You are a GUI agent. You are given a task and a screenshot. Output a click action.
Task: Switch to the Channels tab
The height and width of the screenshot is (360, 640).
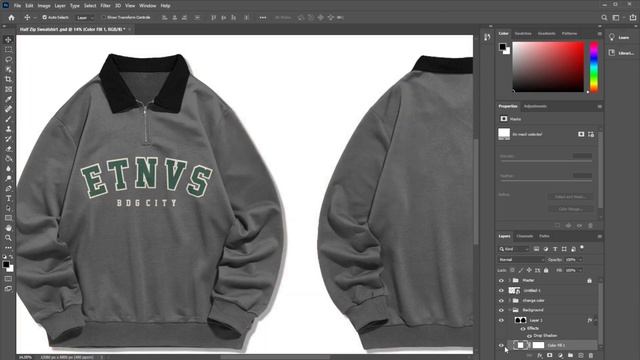[x=524, y=236]
